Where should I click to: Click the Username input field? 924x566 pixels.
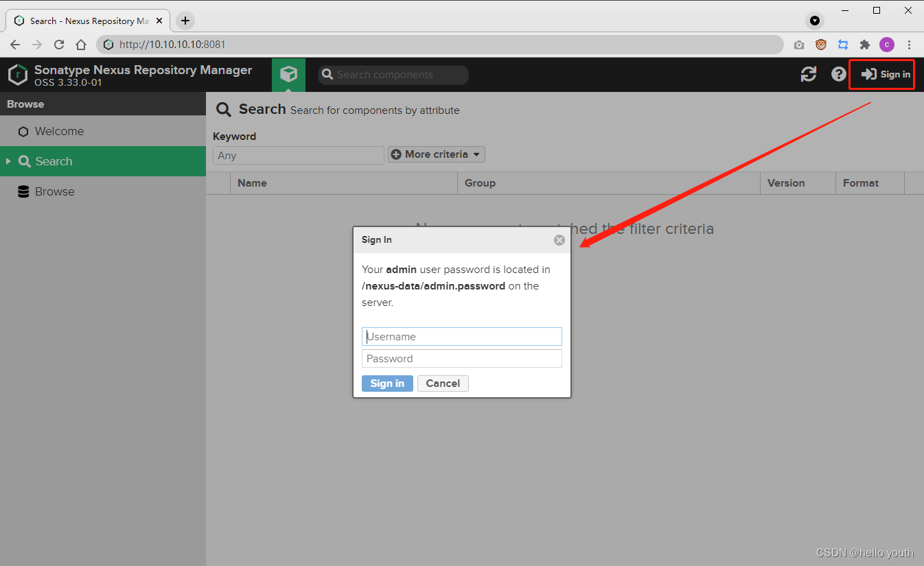[x=461, y=336]
